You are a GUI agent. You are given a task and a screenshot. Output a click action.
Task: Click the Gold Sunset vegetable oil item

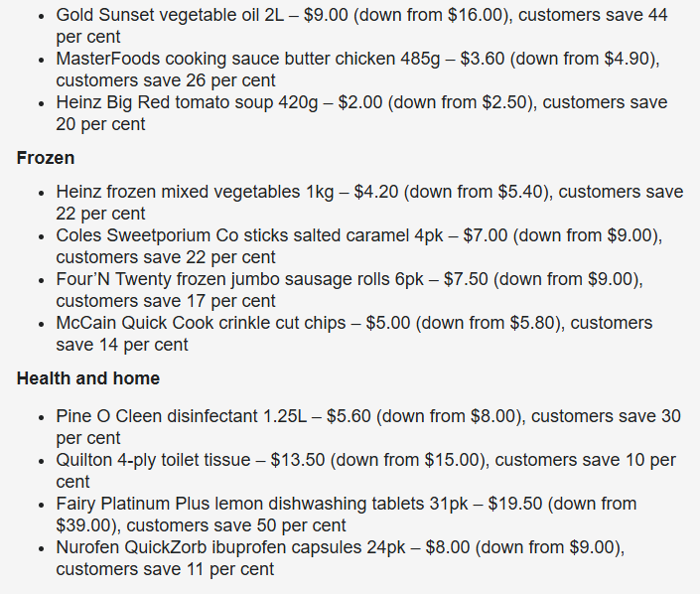pyautogui.click(x=361, y=26)
